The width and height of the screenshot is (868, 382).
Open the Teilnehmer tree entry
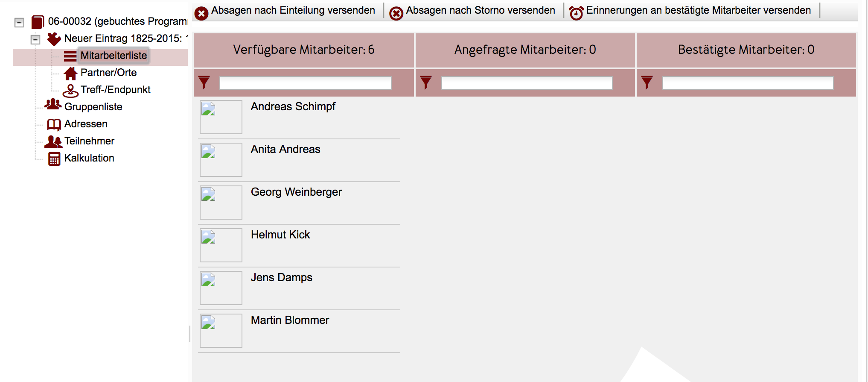pos(89,141)
